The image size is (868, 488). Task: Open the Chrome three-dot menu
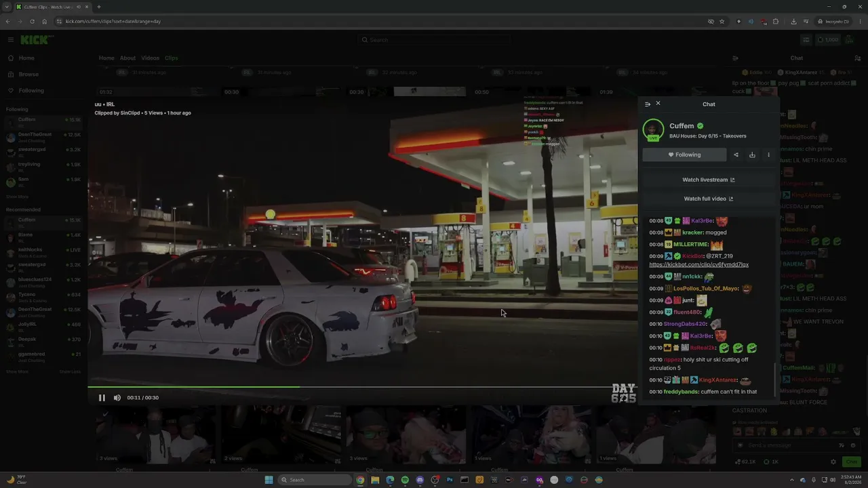(x=861, y=21)
